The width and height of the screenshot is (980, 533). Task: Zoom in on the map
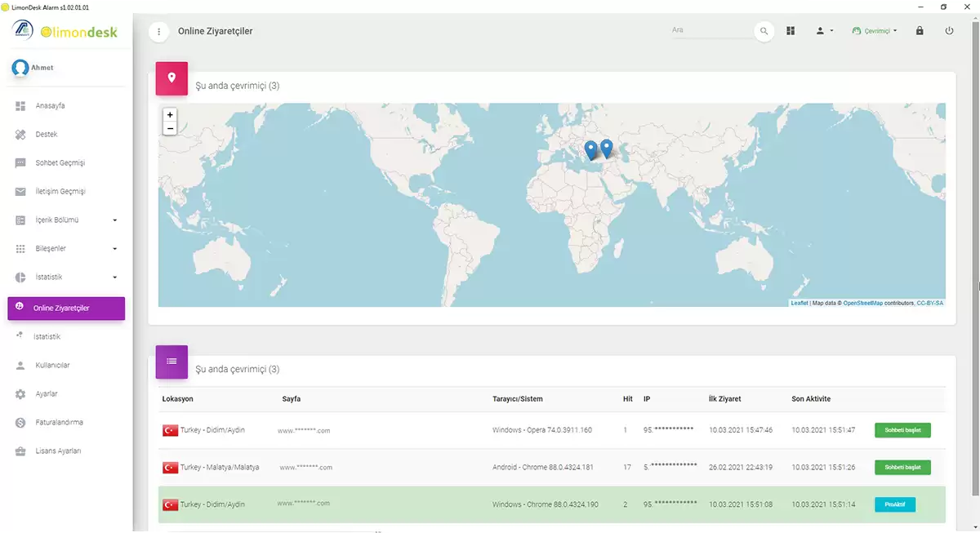(170, 115)
